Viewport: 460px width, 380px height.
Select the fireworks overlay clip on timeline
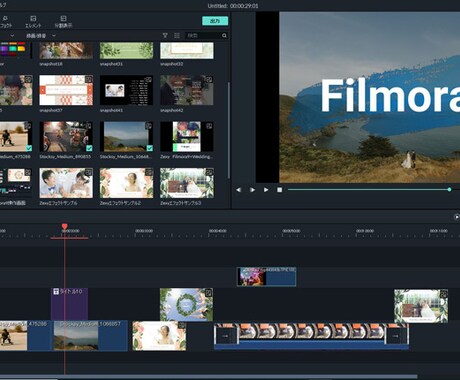[266, 276]
